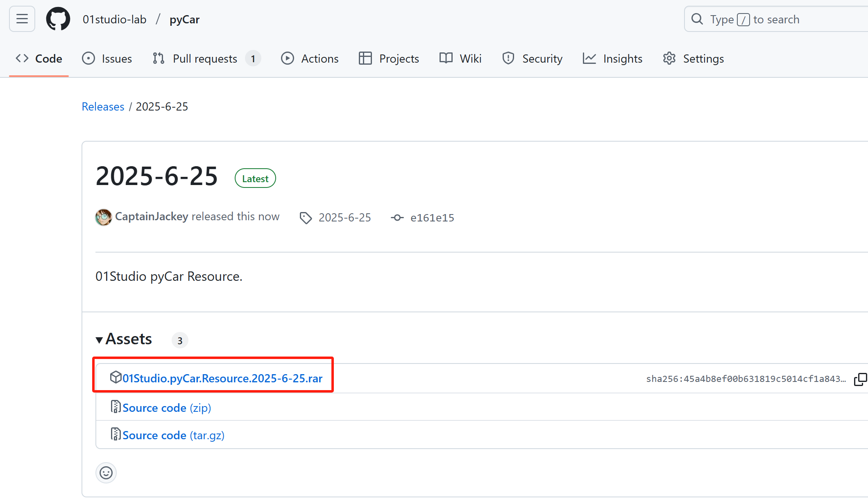The height and width of the screenshot is (499, 868).
Task: Switch to the Issues tab
Action: tap(107, 59)
